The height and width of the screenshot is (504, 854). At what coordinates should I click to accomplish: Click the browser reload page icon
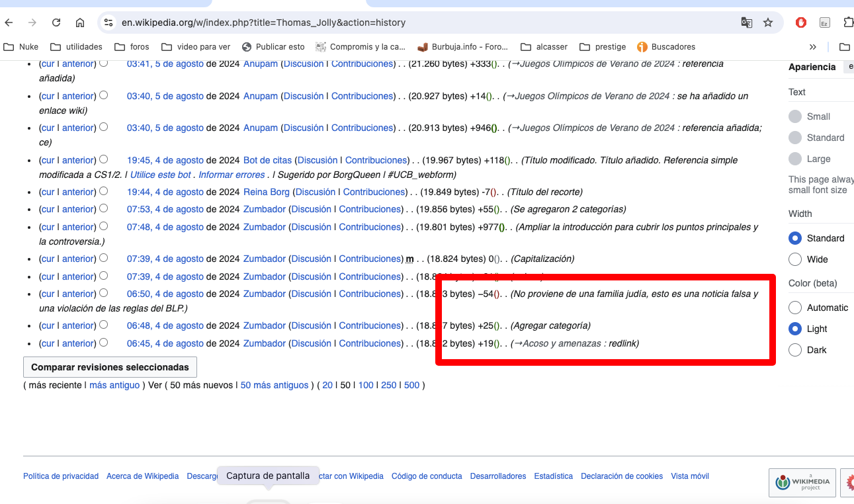coord(56,22)
